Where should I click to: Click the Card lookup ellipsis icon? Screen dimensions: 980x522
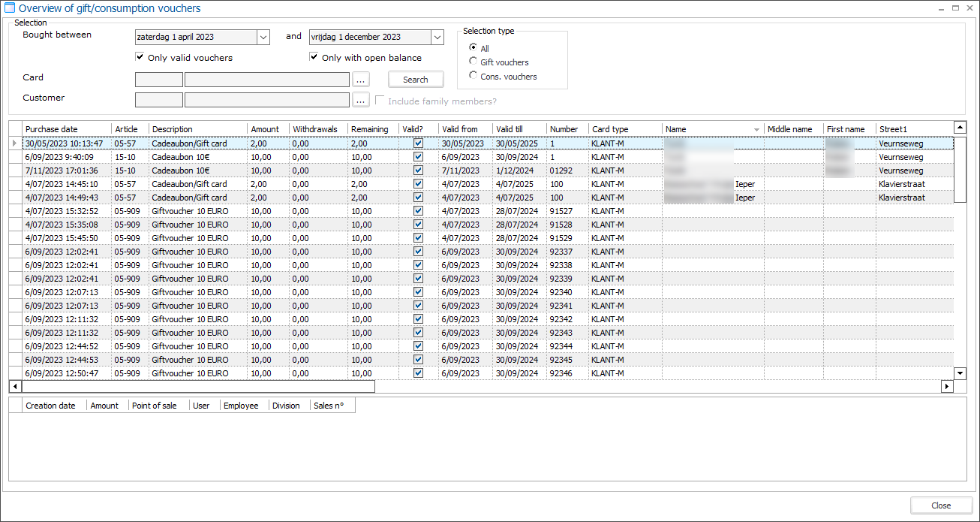tap(361, 79)
